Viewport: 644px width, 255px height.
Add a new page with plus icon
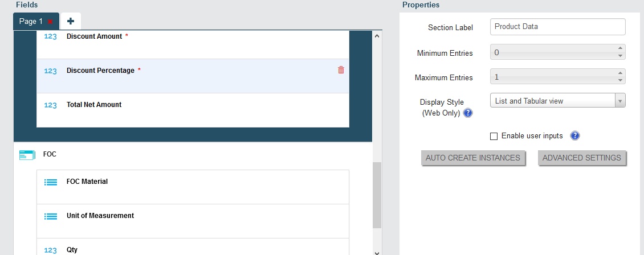(x=71, y=21)
